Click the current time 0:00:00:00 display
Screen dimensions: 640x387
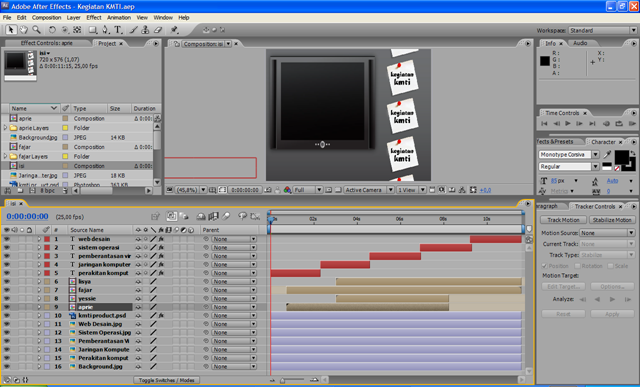27,216
